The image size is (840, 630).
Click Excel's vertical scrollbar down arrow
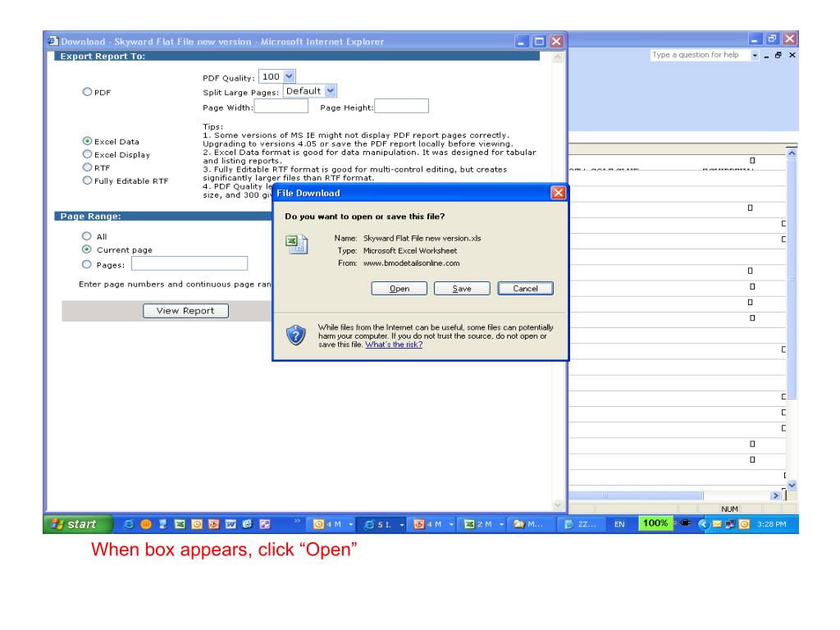point(792,485)
